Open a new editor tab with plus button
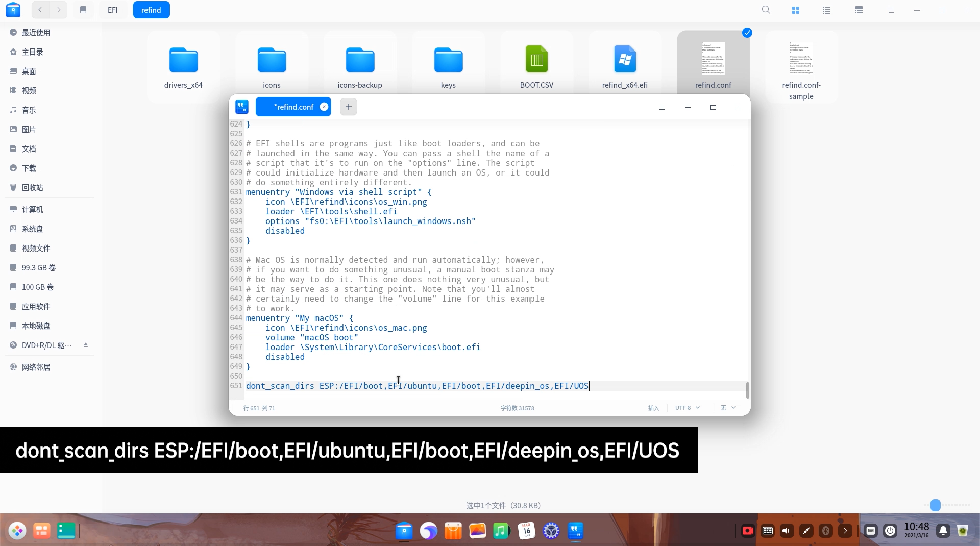This screenshot has height=546, width=980. point(348,107)
